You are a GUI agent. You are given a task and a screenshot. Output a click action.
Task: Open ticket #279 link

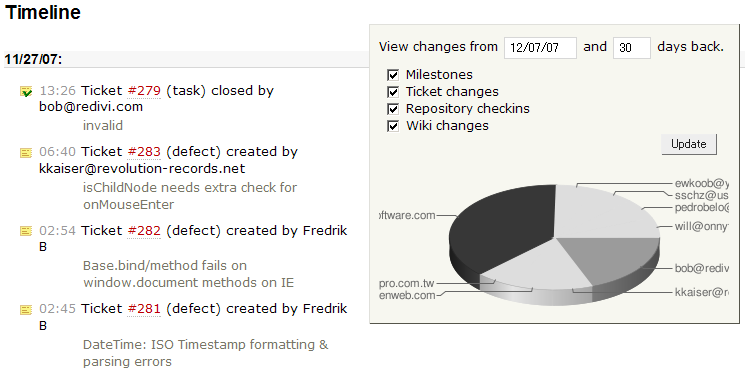(144, 90)
